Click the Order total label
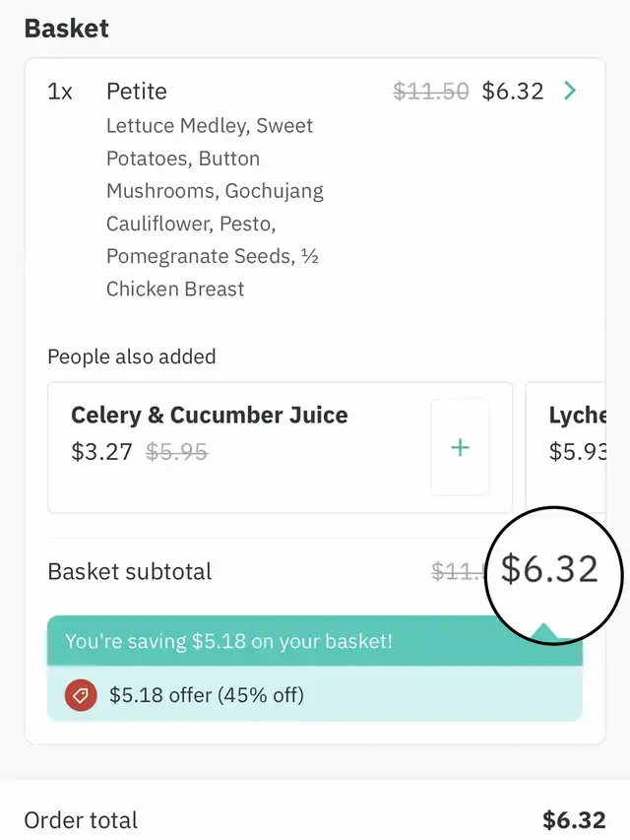Image resolution: width=630 pixels, height=840 pixels. (81, 819)
